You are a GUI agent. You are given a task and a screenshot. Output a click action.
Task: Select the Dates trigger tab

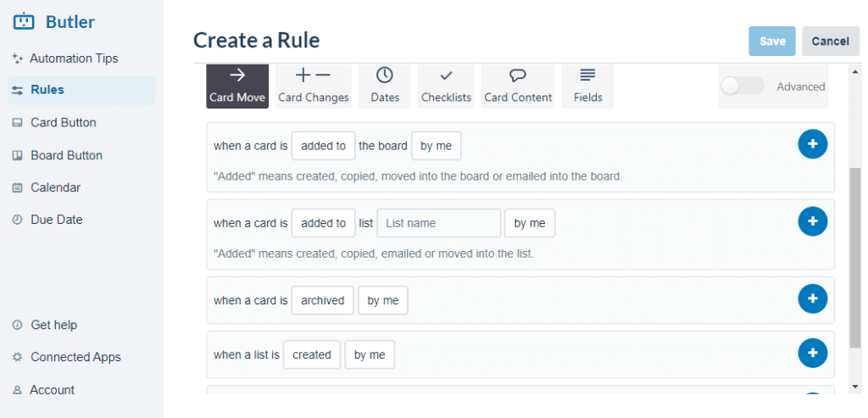[x=385, y=86]
